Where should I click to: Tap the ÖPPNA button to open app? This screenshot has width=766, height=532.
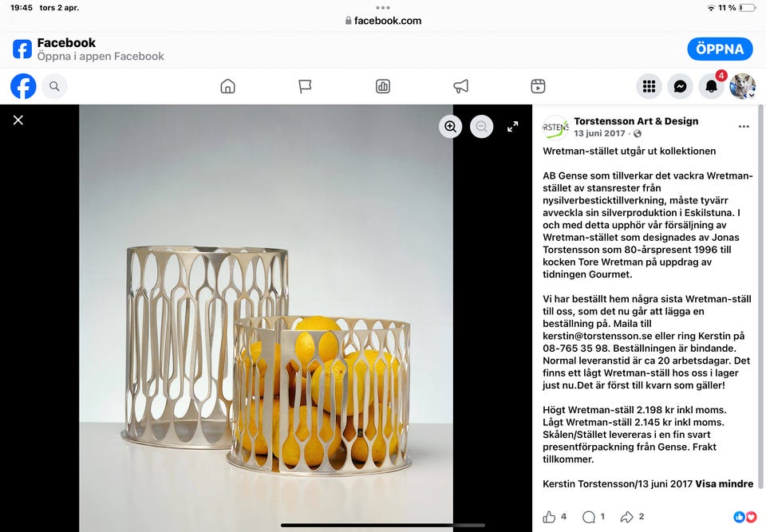click(x=720, y=49)
